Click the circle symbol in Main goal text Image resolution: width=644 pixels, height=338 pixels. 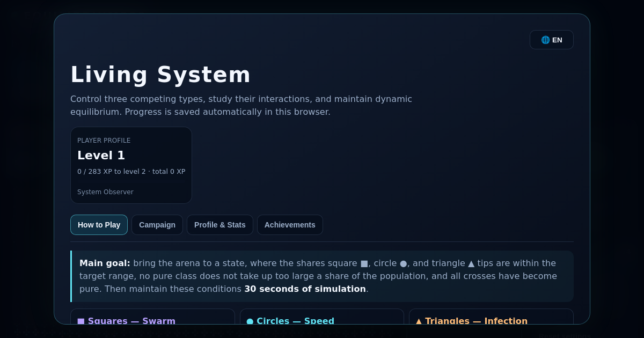point(403,263)
